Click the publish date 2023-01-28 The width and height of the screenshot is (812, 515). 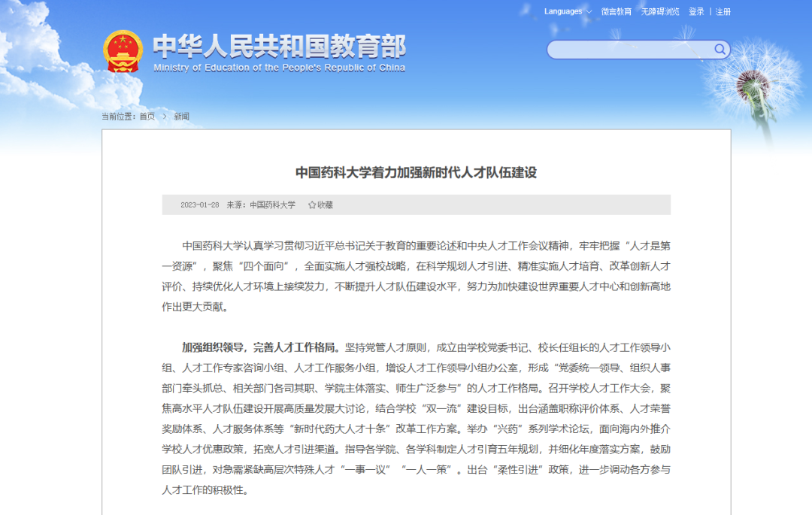click(199, 204)
